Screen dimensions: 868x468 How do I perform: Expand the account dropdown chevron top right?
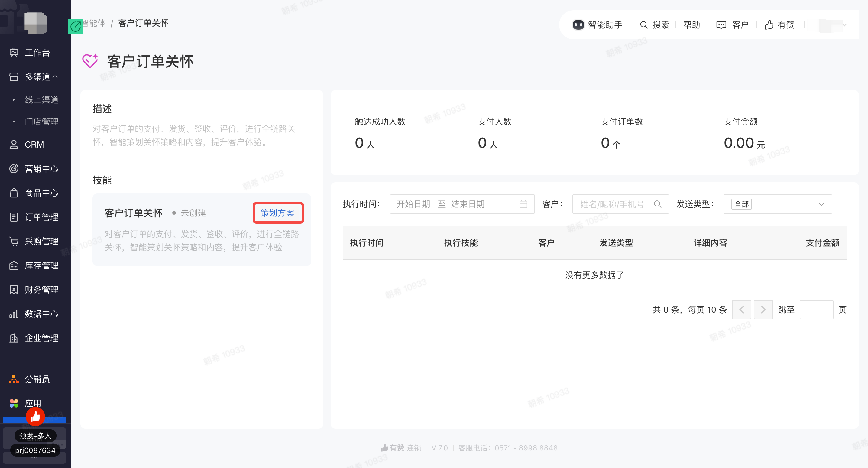tap(844, 25)
